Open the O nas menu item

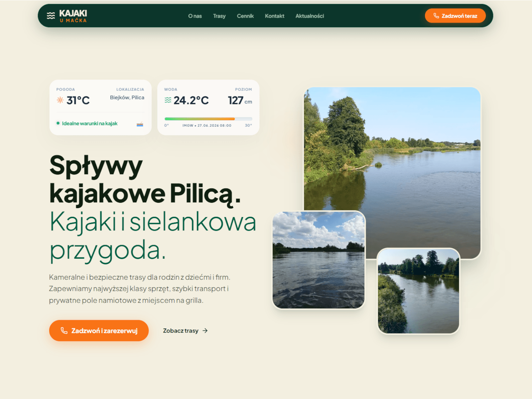(x=195, y=16)
